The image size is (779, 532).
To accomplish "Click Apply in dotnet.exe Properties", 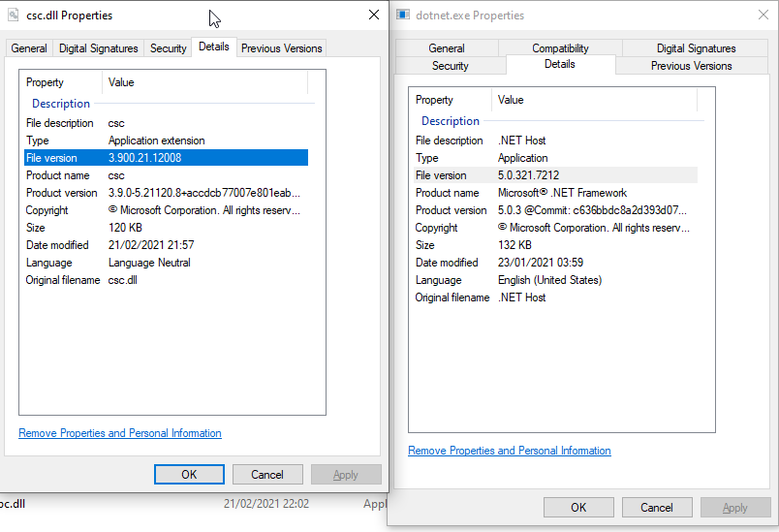I will (735, 507).
